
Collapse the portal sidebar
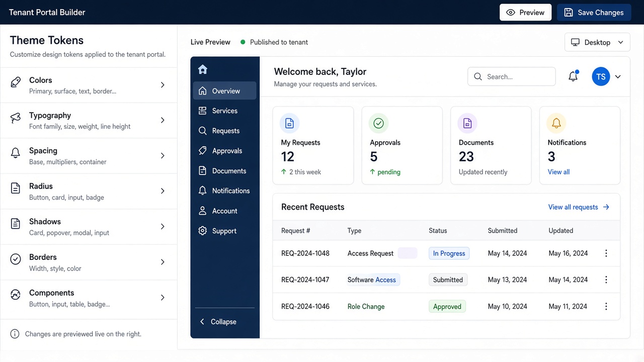click(218, 322)
